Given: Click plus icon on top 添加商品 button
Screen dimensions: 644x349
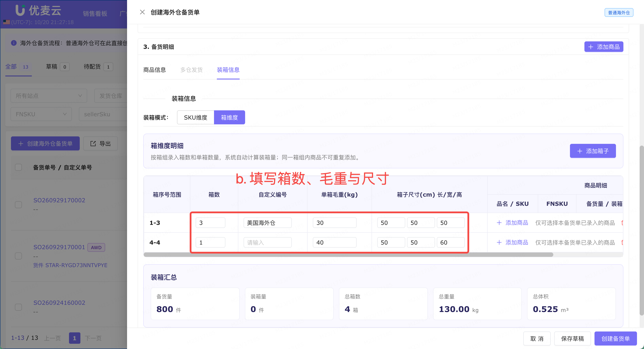Looking at the screenshot, I should point(591,47).
